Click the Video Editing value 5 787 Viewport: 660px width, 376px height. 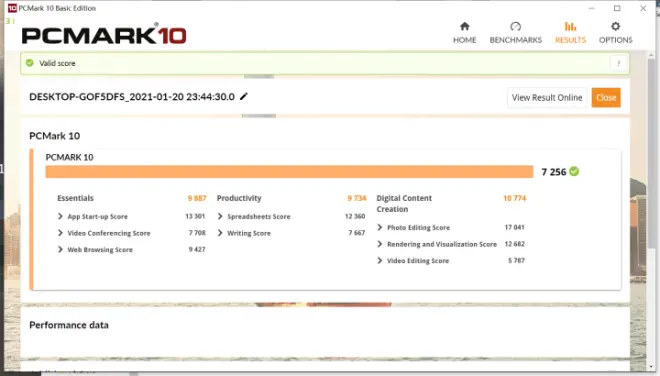(x=516, y=261)
